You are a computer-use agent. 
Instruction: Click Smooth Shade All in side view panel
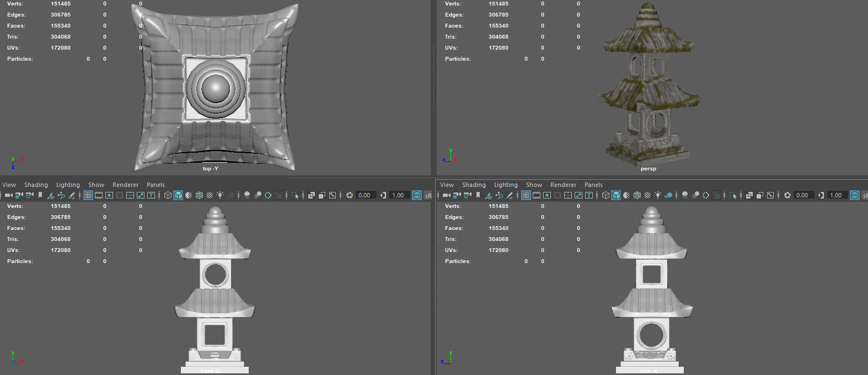(x=616, y=195)
